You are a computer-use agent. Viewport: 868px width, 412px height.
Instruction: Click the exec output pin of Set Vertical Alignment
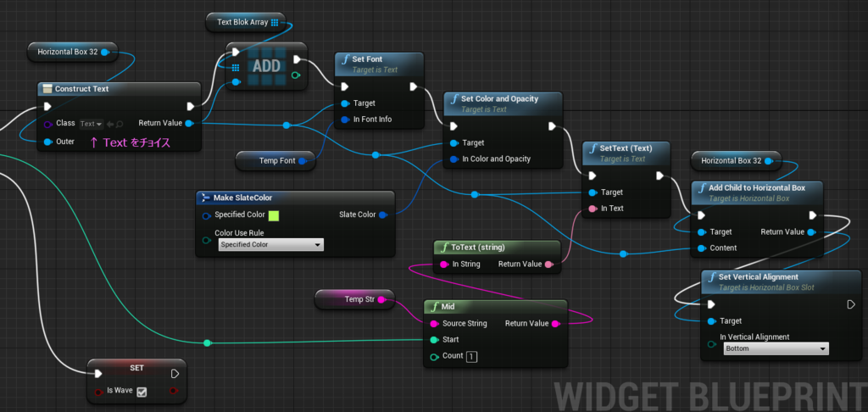[x=851, y=304]
